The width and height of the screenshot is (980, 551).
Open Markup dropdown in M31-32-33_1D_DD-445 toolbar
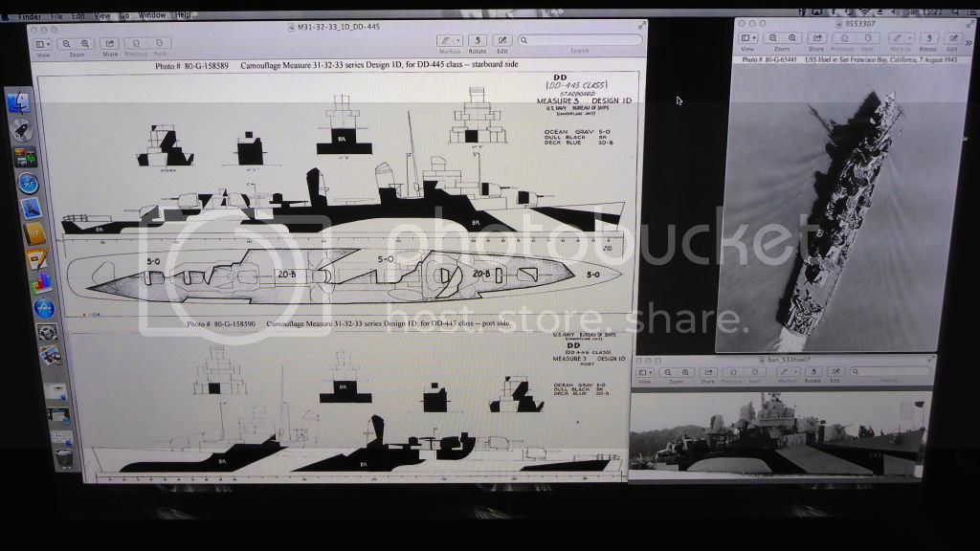449,40
